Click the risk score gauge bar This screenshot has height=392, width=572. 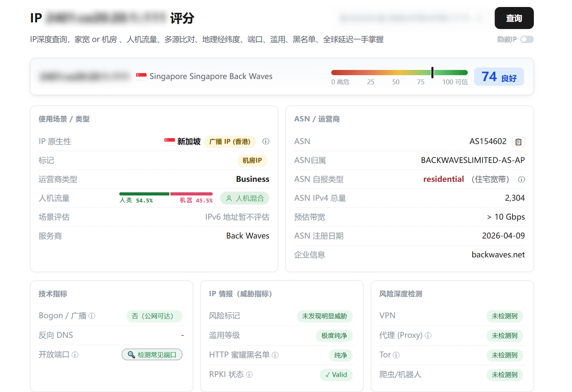(x=399, y=73)
